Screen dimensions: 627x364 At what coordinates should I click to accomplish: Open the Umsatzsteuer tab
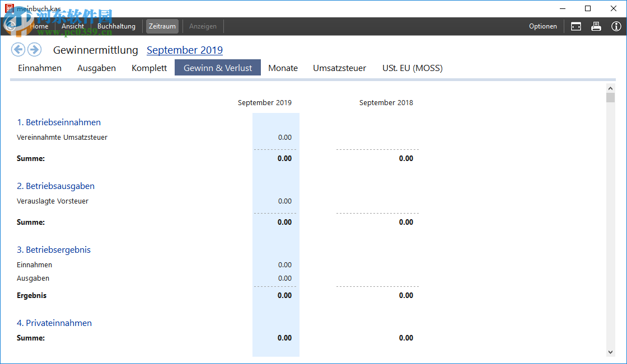[339, 68]
